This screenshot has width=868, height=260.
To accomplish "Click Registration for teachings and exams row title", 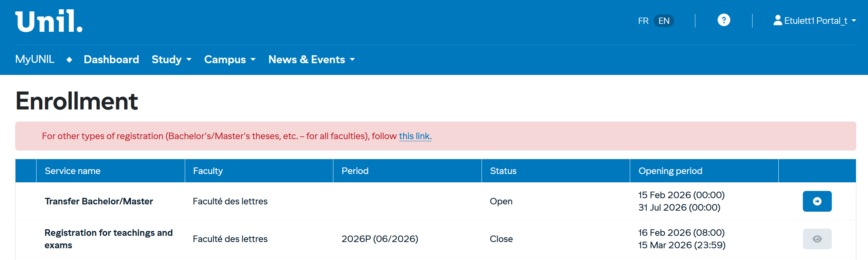I will (x=108, y=239).
